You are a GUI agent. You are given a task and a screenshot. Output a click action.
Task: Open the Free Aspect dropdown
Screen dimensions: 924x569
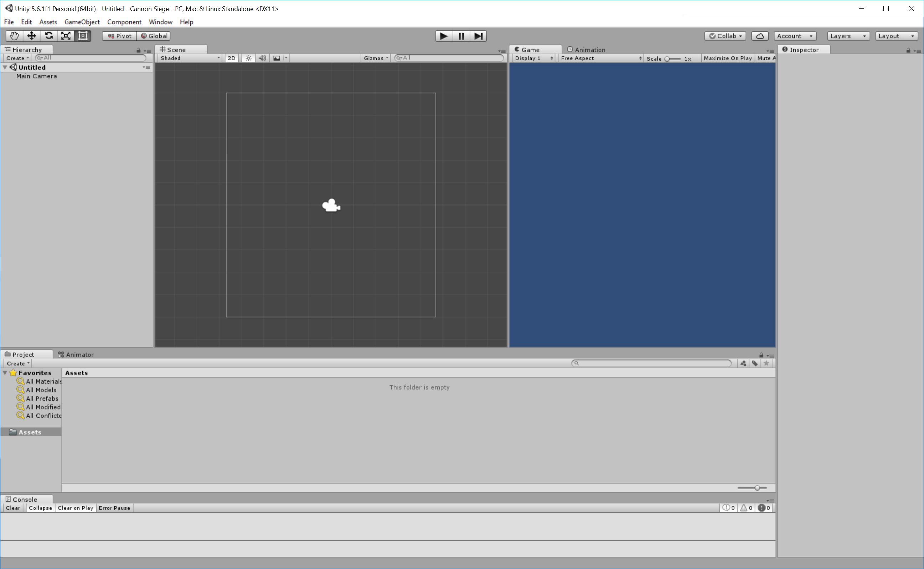tap(600, 58)
